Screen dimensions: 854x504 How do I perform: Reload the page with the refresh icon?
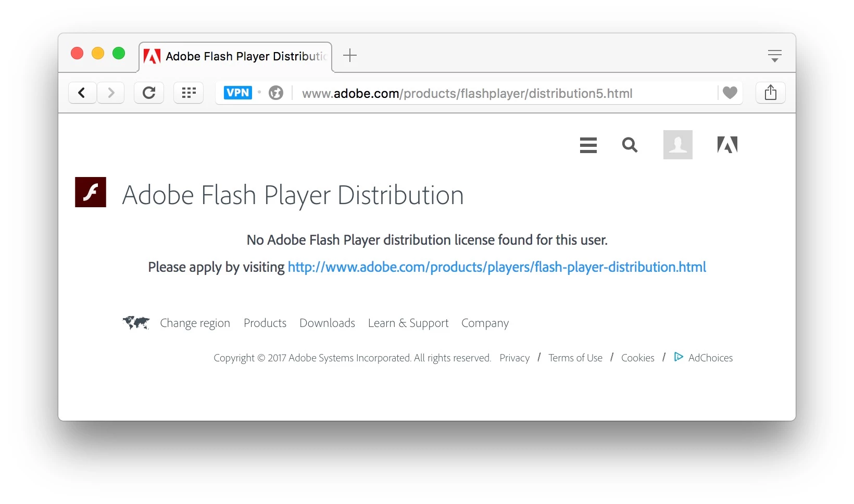149,93
